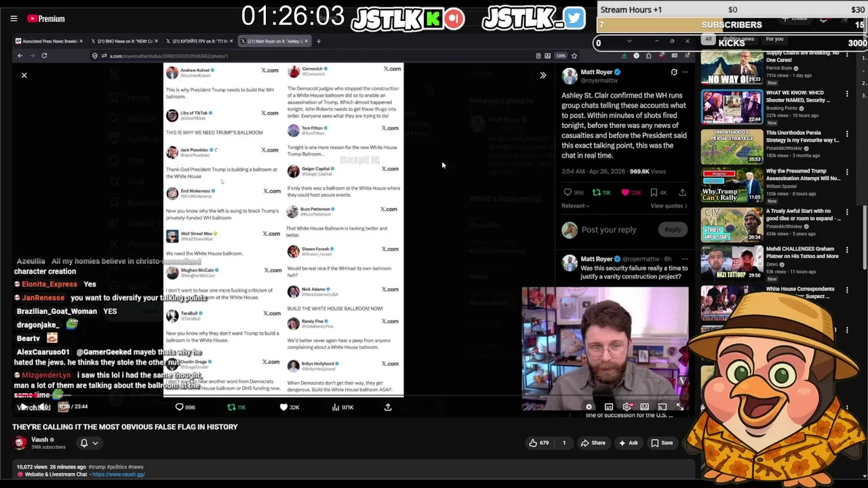Share the YouTube video
The image size is (868, 488).
(593, 443)
